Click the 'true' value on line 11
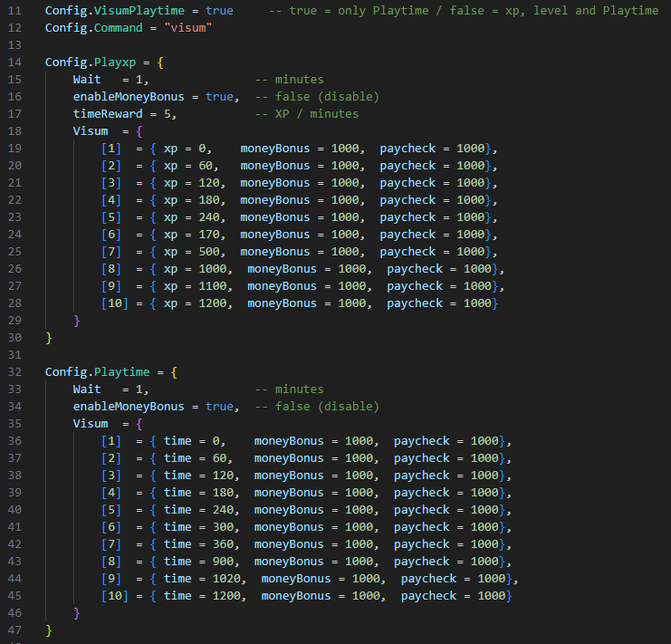This screenshot has width=671, height=644. (x=219, y=11)
